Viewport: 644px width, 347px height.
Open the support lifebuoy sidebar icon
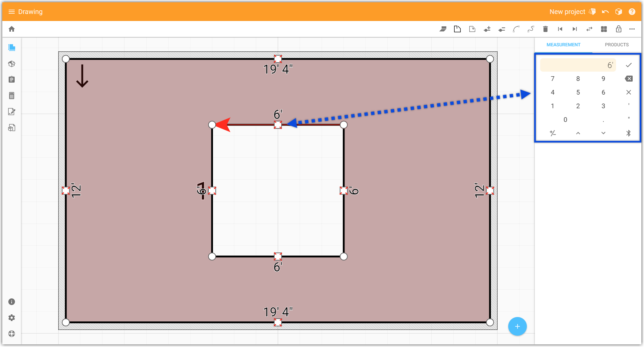[x=12, y=334]
